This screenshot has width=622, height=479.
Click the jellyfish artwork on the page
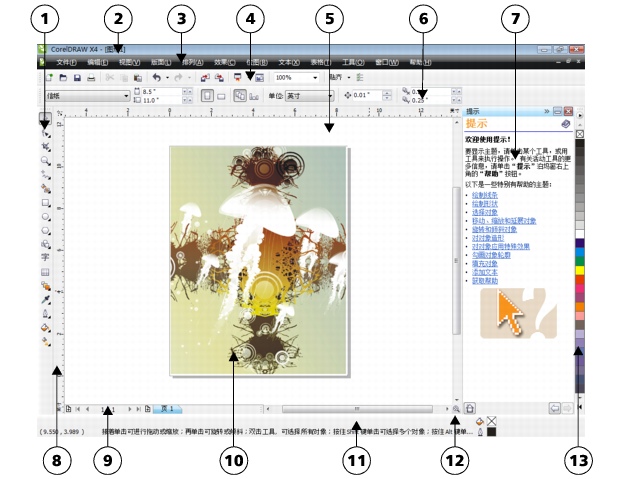tap(258, 261)
